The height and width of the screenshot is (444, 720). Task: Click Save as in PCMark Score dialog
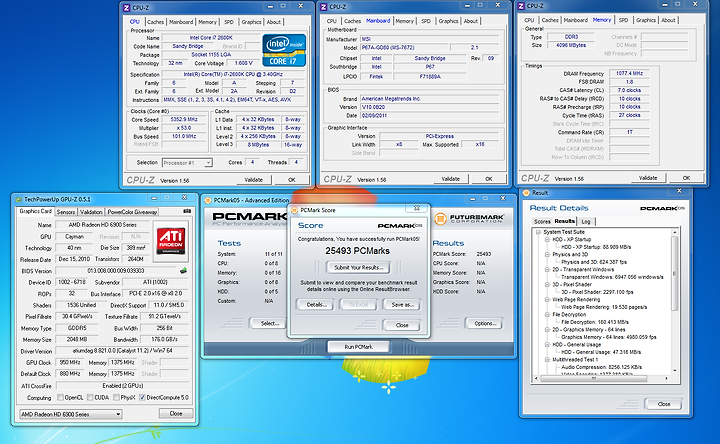coord(402,304)
